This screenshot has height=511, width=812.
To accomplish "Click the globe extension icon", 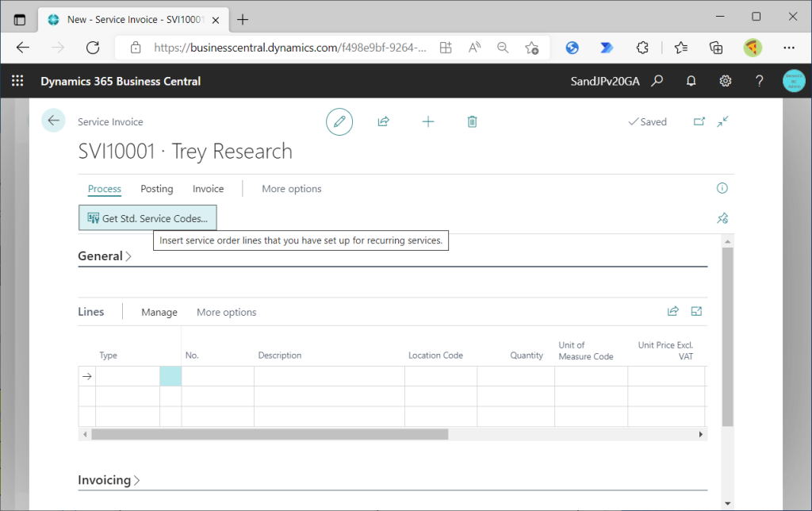I will (x=573, y=48).
